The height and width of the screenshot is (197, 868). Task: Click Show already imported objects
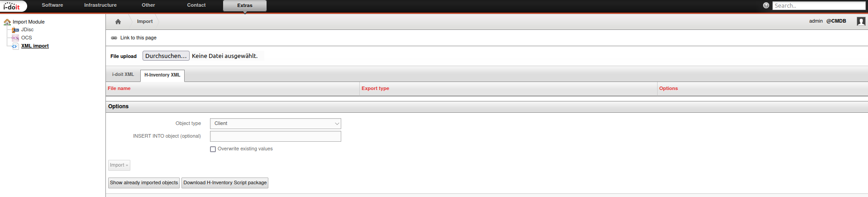(144, 183)
